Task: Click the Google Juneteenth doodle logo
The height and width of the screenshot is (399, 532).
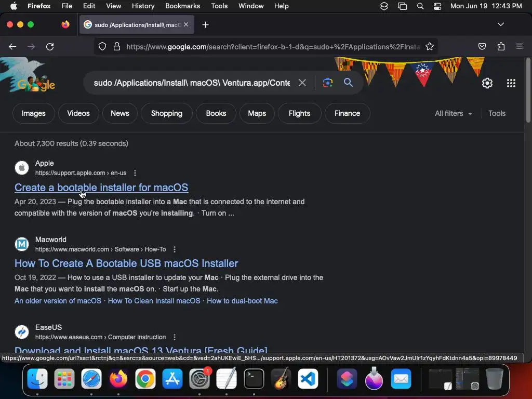Action: (x=28, y=75)
